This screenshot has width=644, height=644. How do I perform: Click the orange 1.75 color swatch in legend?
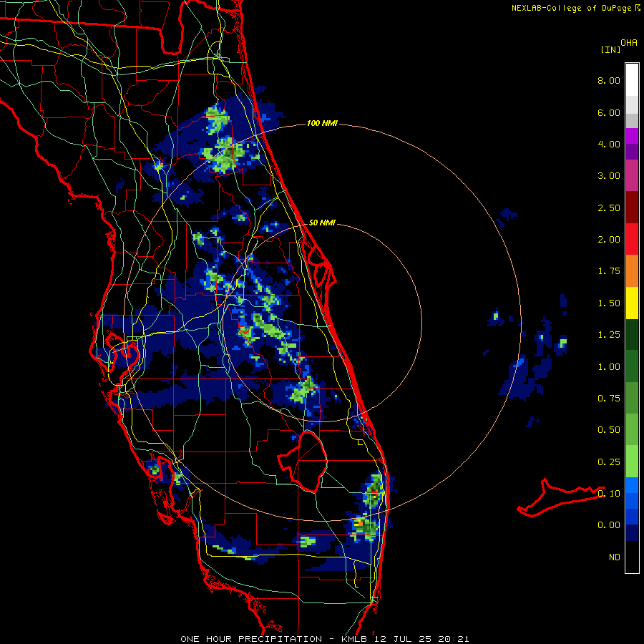[x=632, y=271]
